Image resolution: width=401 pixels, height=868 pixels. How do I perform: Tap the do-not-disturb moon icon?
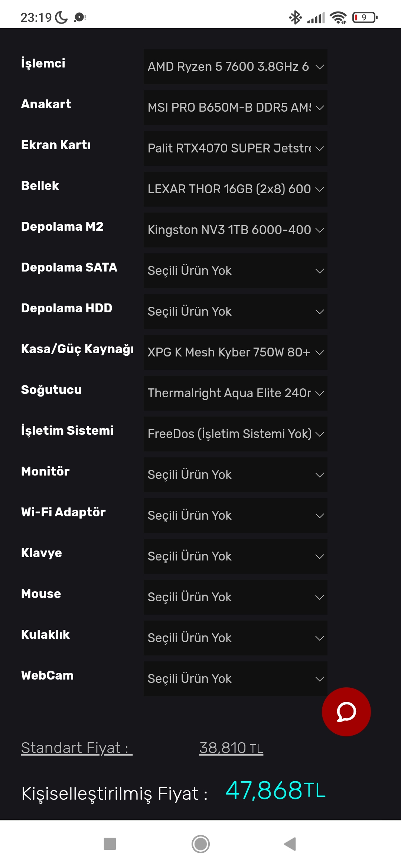61,17
